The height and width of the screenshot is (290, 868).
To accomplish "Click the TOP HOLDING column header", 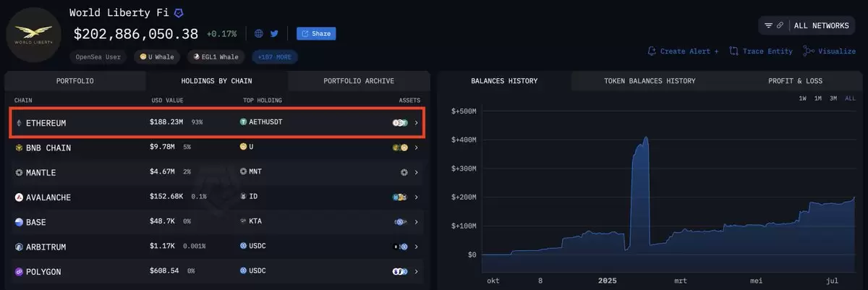I will (262, 100).
